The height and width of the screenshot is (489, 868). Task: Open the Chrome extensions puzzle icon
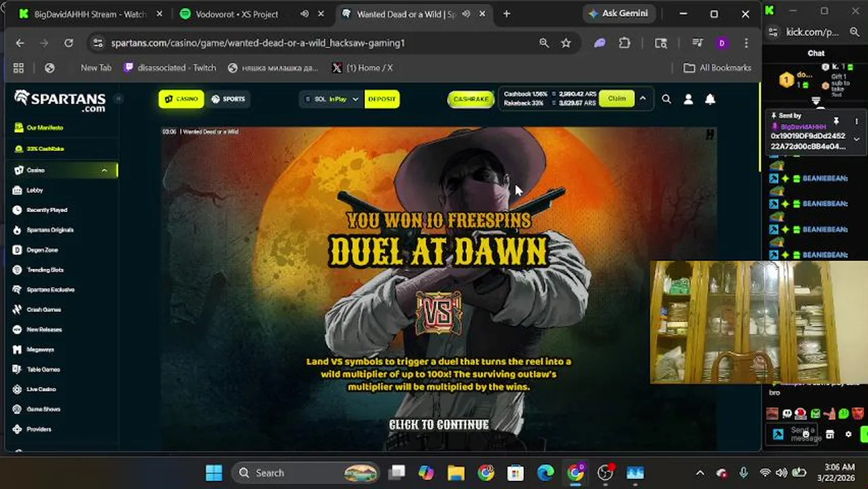click(625, 43)
